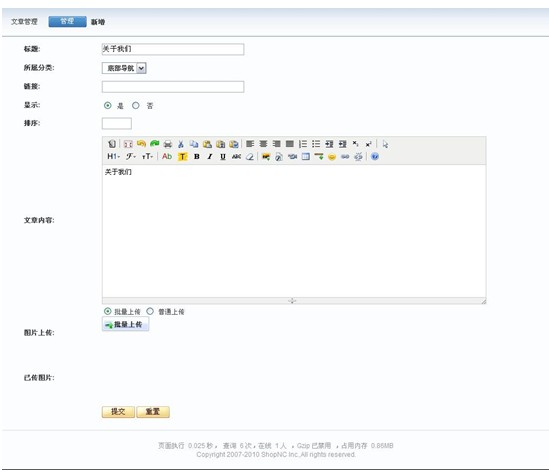Click the 批量上传 upload button
Screen dimensions: 549x475
125,324
